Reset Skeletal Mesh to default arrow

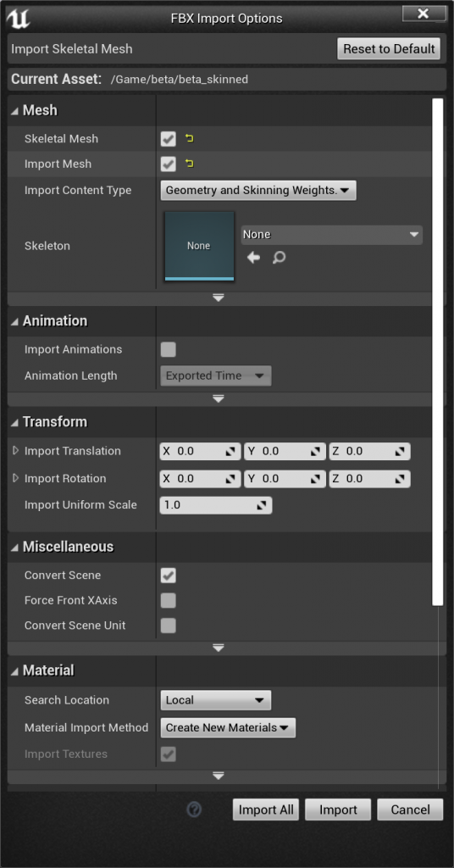pos(190,138)
